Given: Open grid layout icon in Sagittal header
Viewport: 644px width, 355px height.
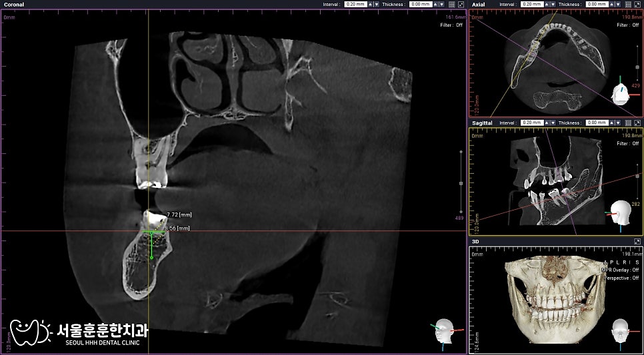Looking at the screenshot, I should pyautogui.click(x=629, y=123).
